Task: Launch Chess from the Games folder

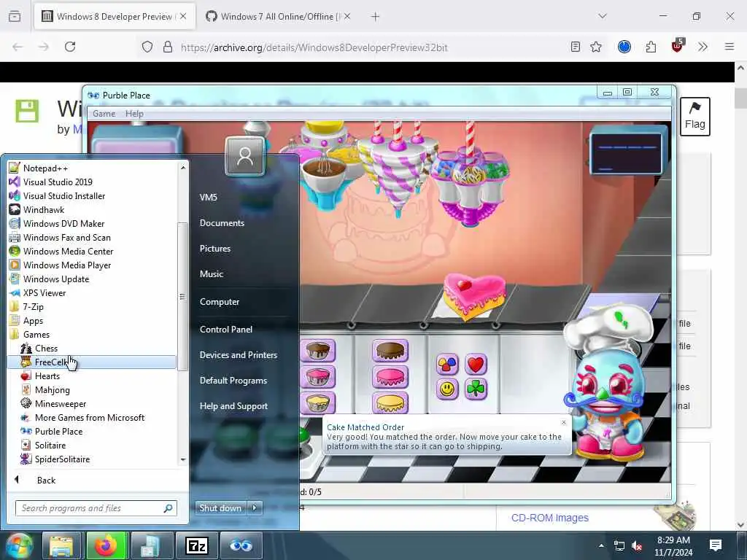Action: 91,348
